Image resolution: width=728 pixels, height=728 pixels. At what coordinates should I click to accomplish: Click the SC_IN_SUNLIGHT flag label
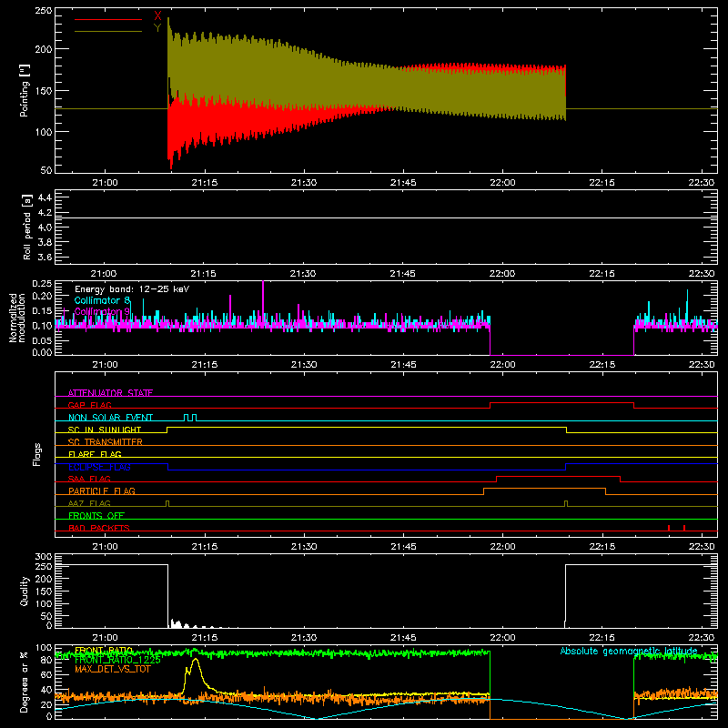[105, 430]
